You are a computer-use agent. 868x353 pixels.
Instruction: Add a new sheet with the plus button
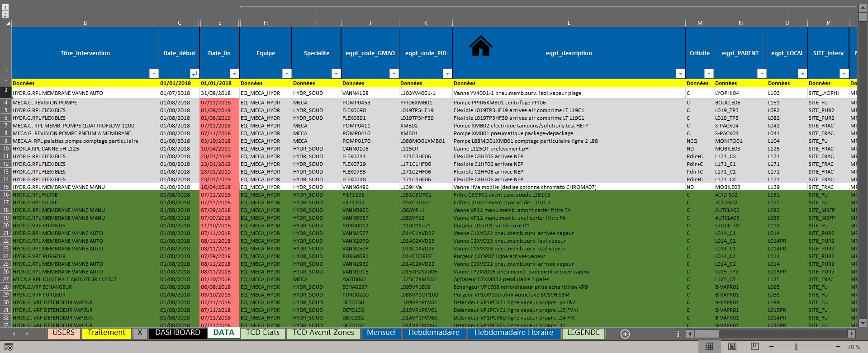(x=625, y=334)
